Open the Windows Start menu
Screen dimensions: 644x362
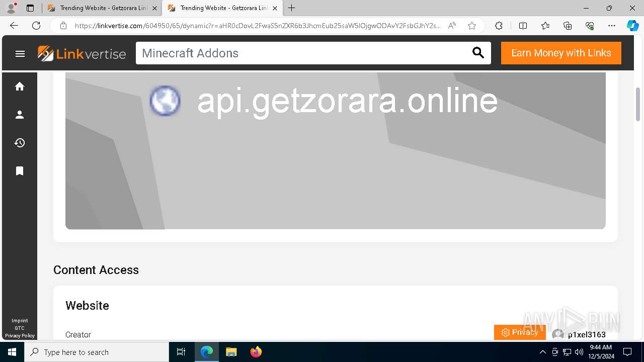click(12, 352)
